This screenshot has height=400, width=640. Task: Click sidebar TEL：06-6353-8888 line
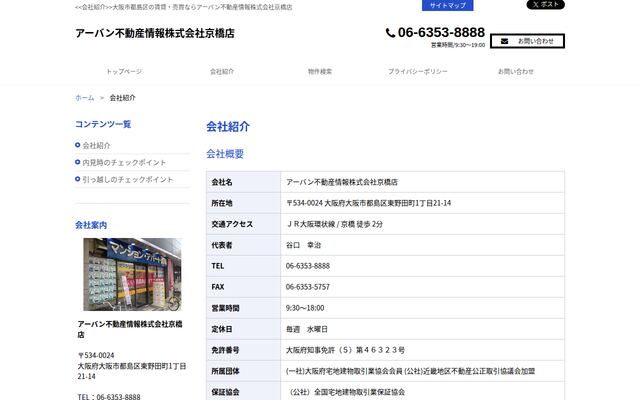pyautogui.click(x=109, y=396)
